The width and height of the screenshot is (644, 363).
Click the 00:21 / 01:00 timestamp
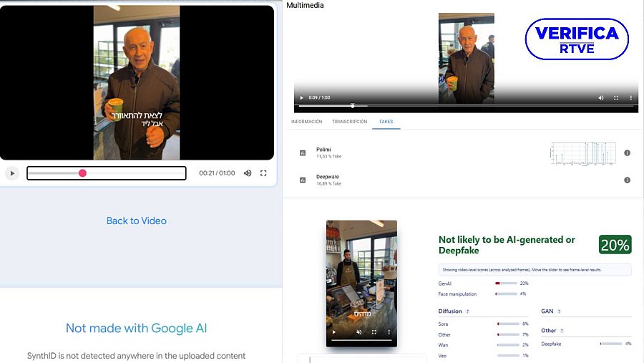click(217, 173)
